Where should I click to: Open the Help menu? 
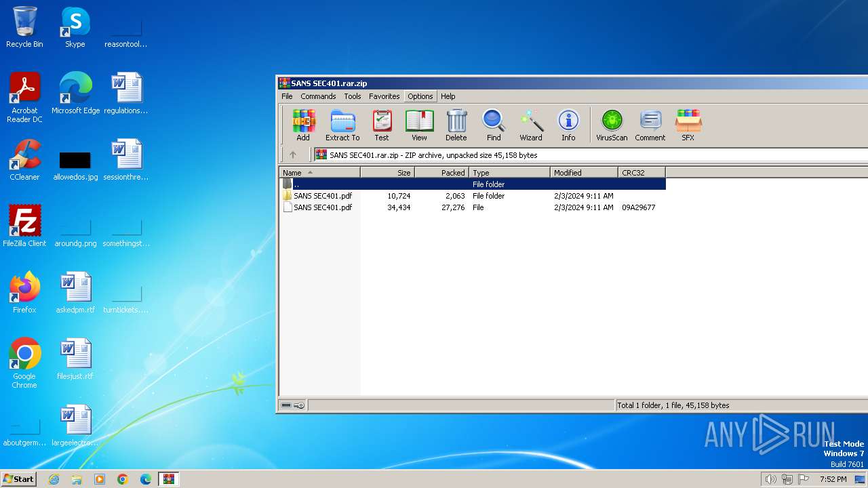(448, 96)
